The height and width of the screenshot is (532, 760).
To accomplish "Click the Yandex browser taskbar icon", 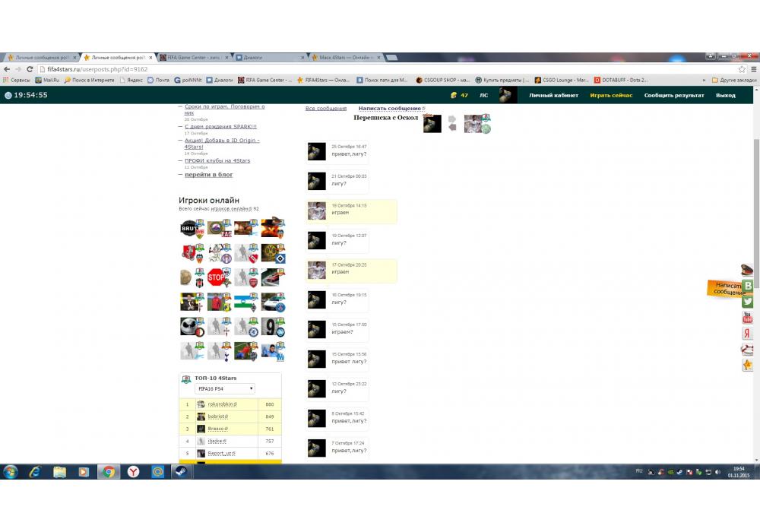I will point(133,472).
